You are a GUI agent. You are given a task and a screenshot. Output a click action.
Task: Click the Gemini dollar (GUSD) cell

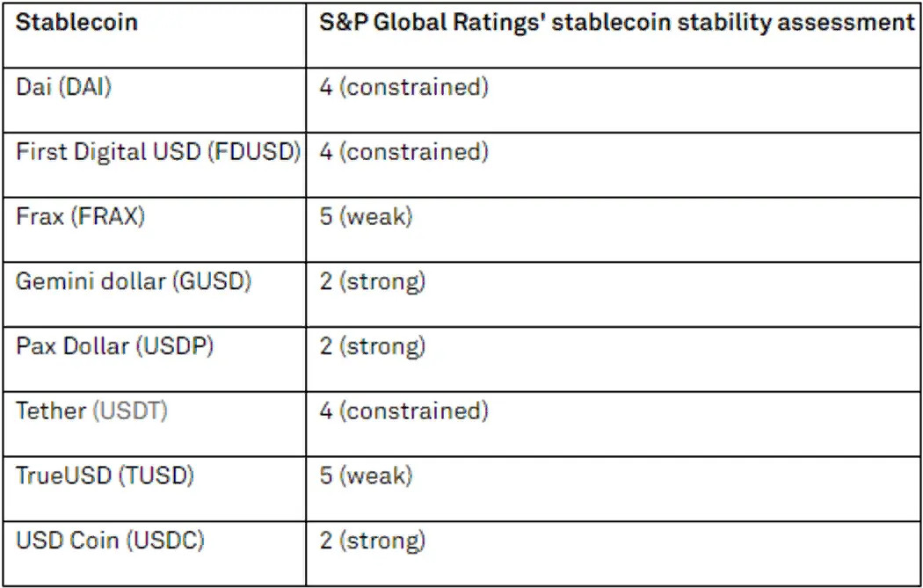tap(134, 282)
